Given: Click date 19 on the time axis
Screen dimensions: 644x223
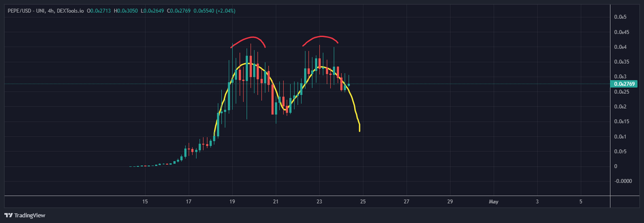Looking at the screenshot, I should tap(232, 202).
